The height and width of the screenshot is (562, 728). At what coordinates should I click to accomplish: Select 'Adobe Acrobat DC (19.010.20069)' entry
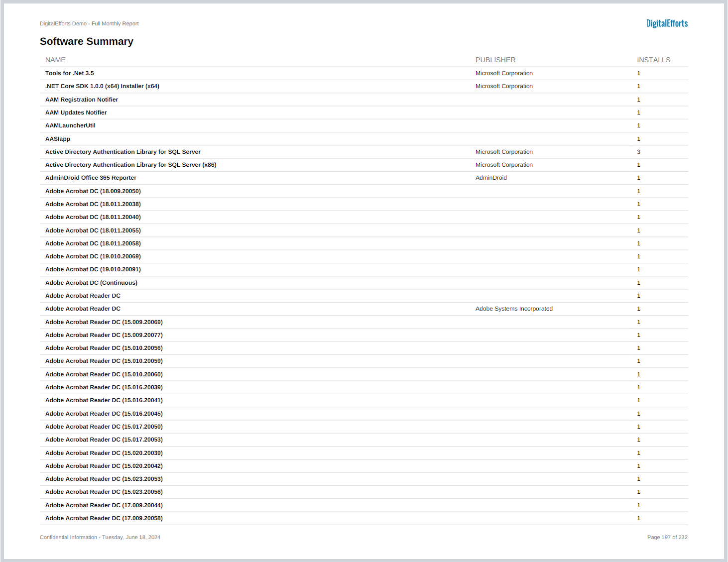click(x=93, y=256)
